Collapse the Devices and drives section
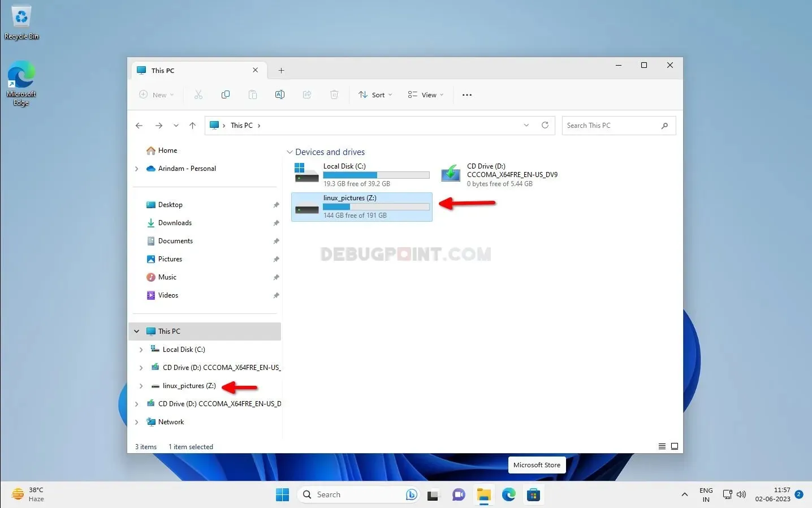This screenshot has height=508, width=812. coord(290,152)
